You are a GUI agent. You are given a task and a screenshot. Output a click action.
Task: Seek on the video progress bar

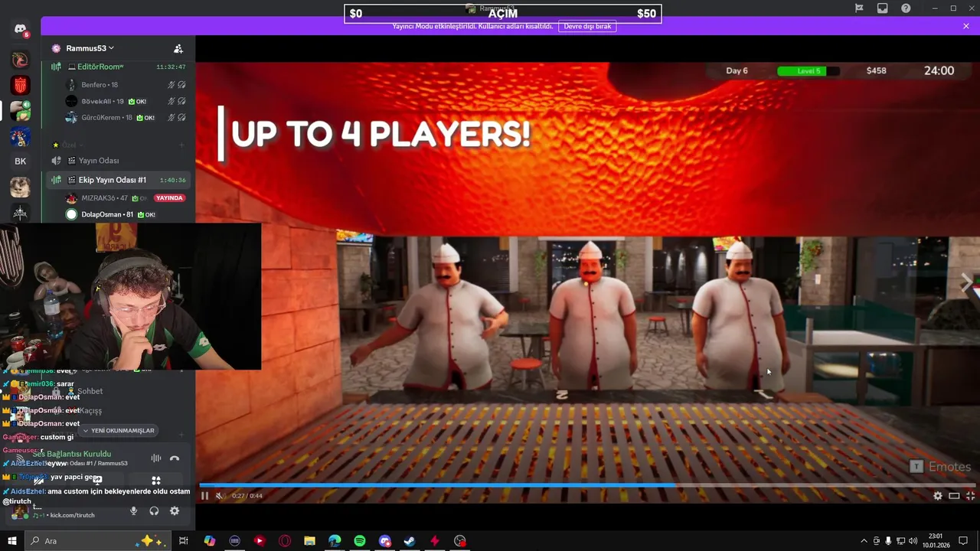[x=586, y=485]
